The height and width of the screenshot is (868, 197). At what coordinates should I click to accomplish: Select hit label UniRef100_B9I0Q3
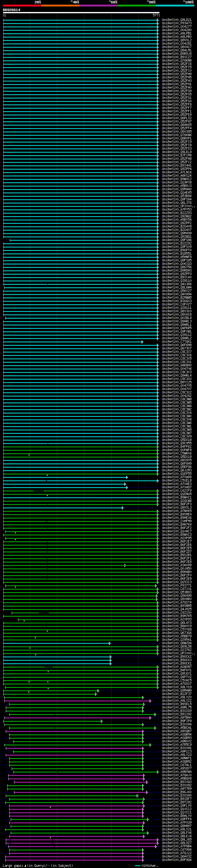177,782
